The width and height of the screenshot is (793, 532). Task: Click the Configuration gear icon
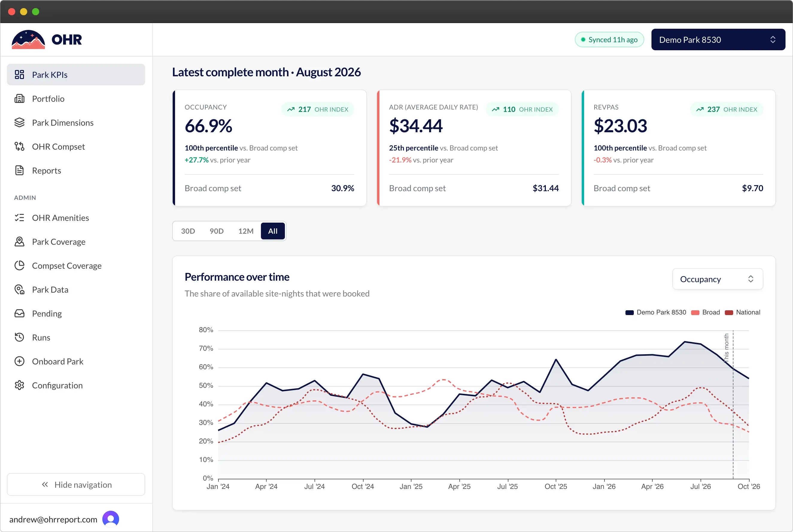click(x=19, y=385)
